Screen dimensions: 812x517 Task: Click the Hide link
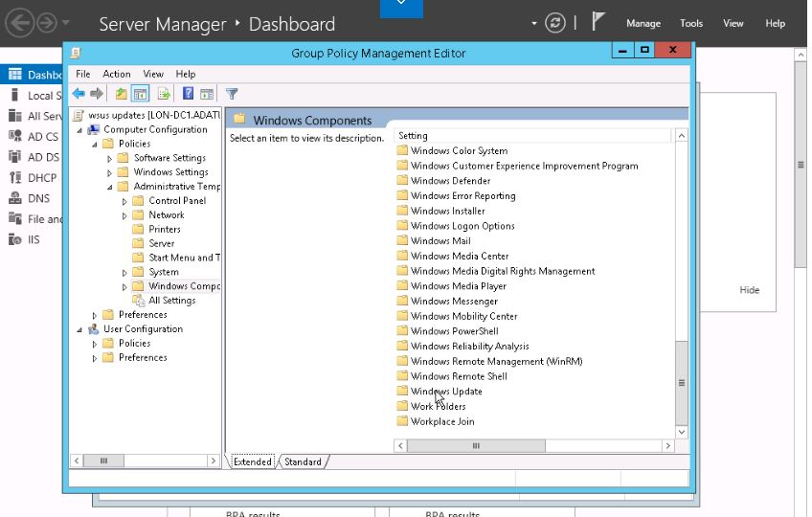pyautogui.click(x=749, y=290)
